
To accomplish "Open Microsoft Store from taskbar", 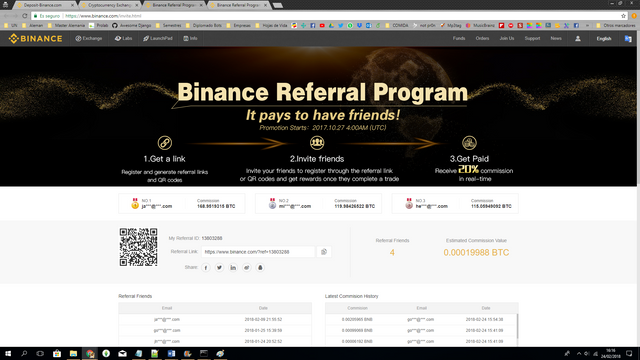I will click(57, 353).
